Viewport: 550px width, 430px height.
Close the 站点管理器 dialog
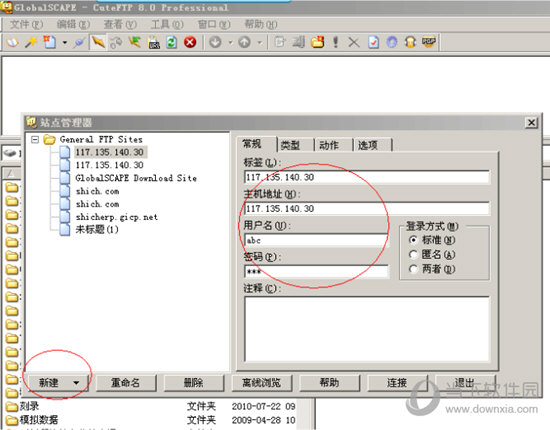(531, 122)
